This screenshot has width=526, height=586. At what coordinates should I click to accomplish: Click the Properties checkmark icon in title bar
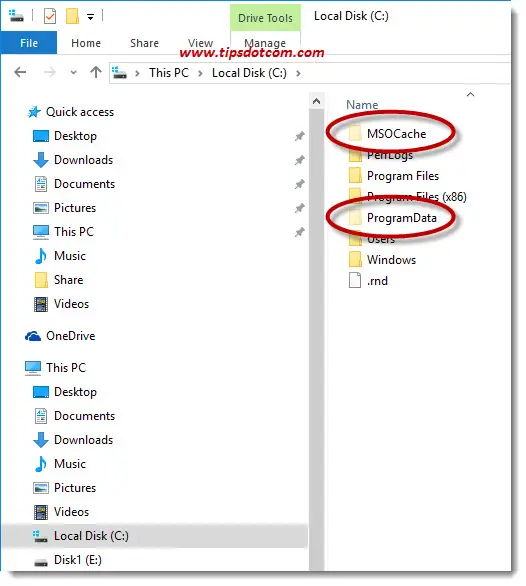(50, 16)
